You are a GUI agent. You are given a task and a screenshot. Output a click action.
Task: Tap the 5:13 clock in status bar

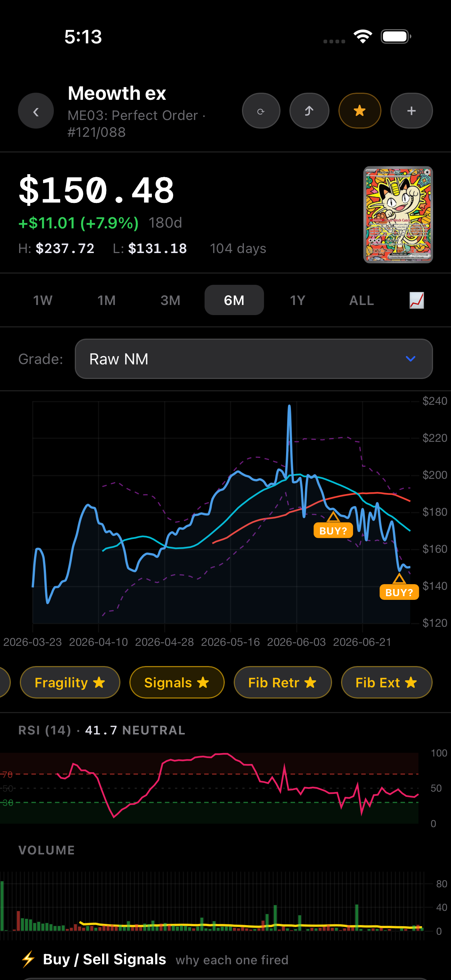[83, 37]
